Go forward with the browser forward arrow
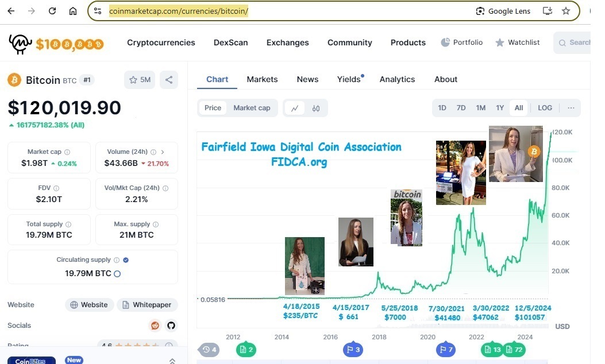The width and height of the screenshot is (605, 364). point(32,11)
